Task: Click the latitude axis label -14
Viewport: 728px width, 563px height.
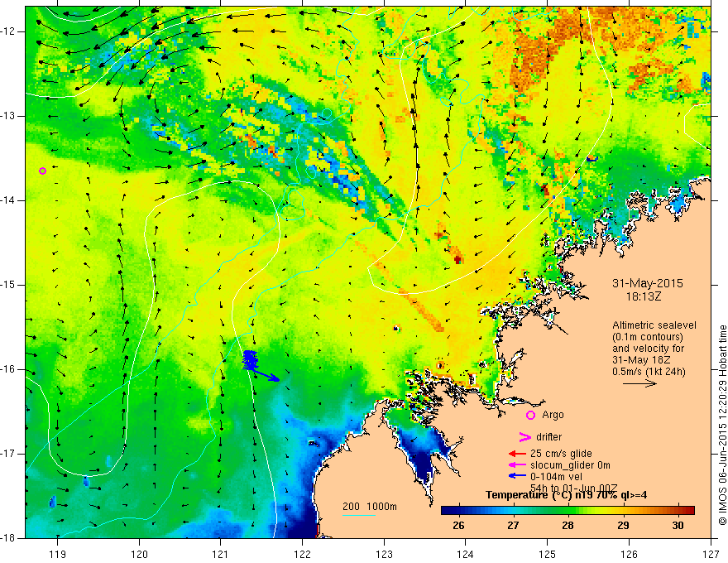Action: click(x=9, y=200)
